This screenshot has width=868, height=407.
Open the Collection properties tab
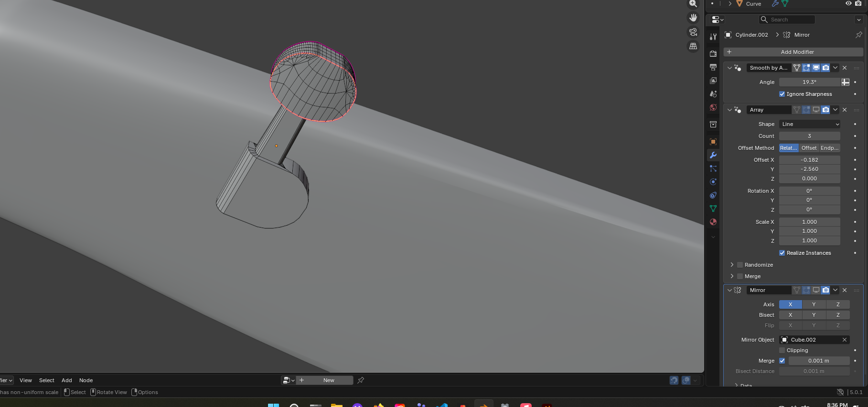[713, 125]
